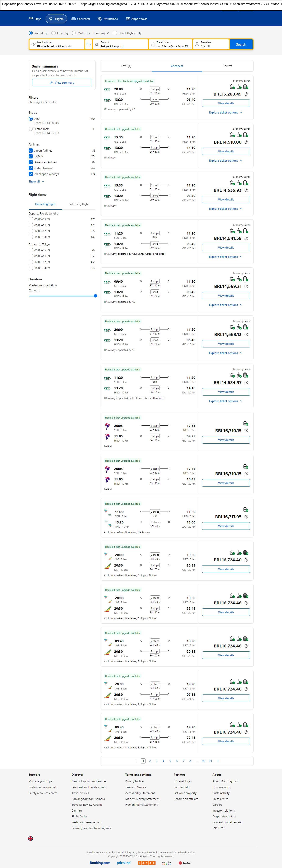Expand Explore ticket options for BRL14,518.00 flight
The height and width of the screenshot is (868, 282).
pyautogui.click(x=226, y=161)
